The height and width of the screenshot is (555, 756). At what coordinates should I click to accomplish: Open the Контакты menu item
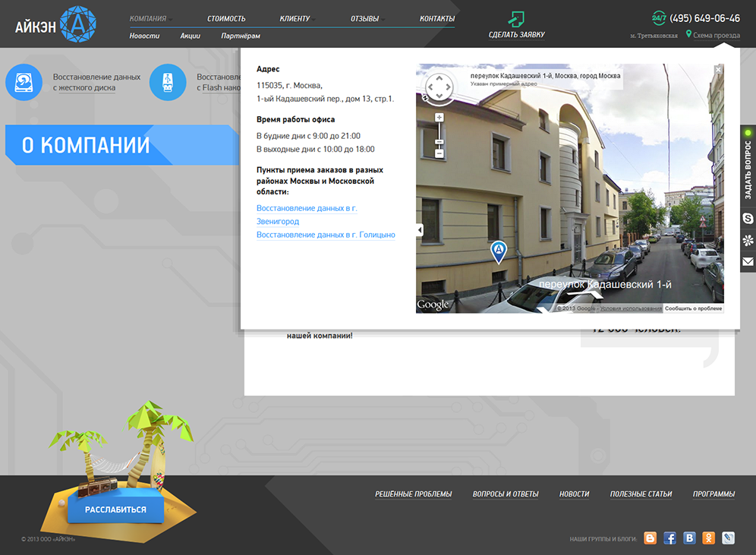pyautogui.click(x=437, y=18)
